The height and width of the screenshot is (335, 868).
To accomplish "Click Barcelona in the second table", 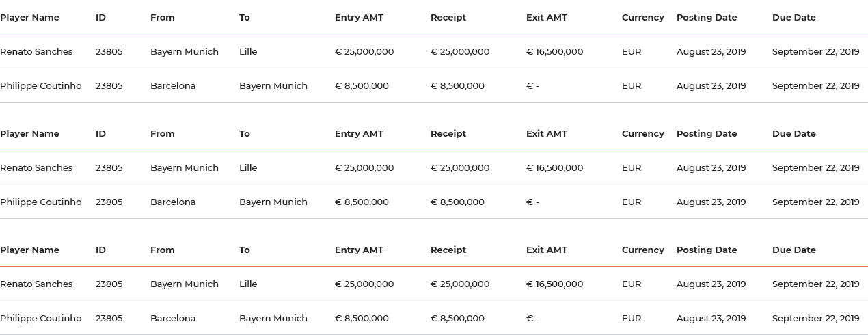I will click(173, 202).
